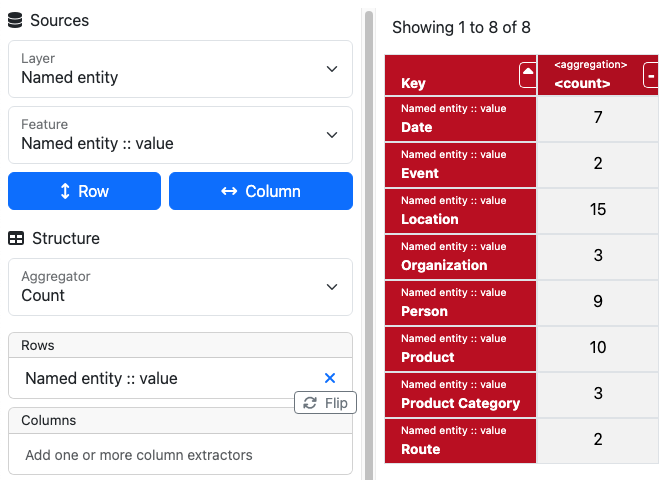Viewport: 667px width, 480px height.
Task: Click the minus button on count column
Action: [651, 75]
